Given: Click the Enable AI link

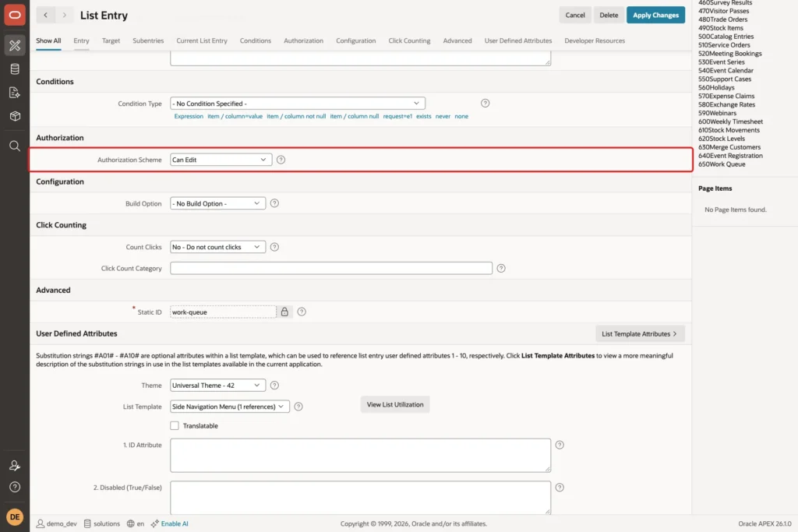Looking at the screenshot, I should pyautogui.click(x=175, y=523).
